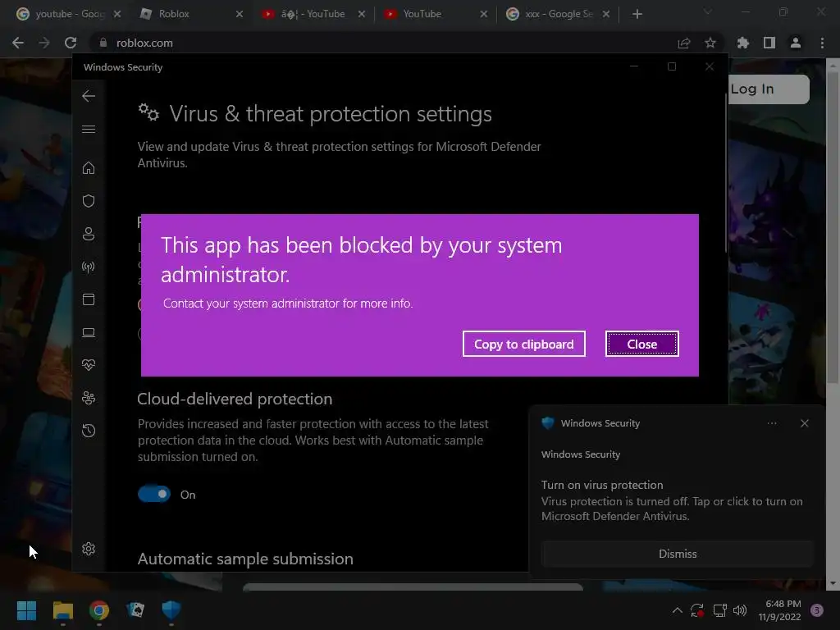Toggle Cloud-delivered protection switch
This screenshot has width=840, height=630.
(154, 494)
